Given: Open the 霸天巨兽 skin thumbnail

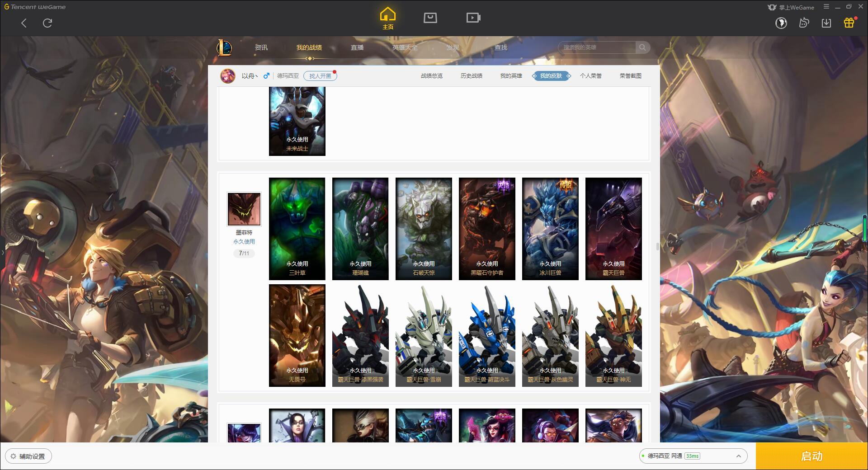Looking at the screenshot, I should [x=613, y=229].
